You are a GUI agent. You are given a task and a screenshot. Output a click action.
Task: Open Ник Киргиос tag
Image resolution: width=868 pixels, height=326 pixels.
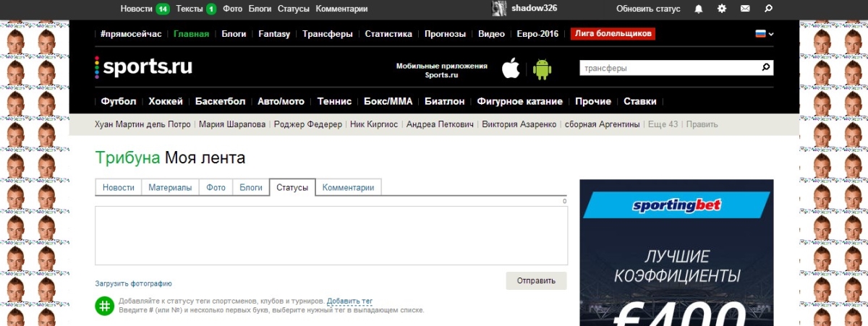click(374, 124)
